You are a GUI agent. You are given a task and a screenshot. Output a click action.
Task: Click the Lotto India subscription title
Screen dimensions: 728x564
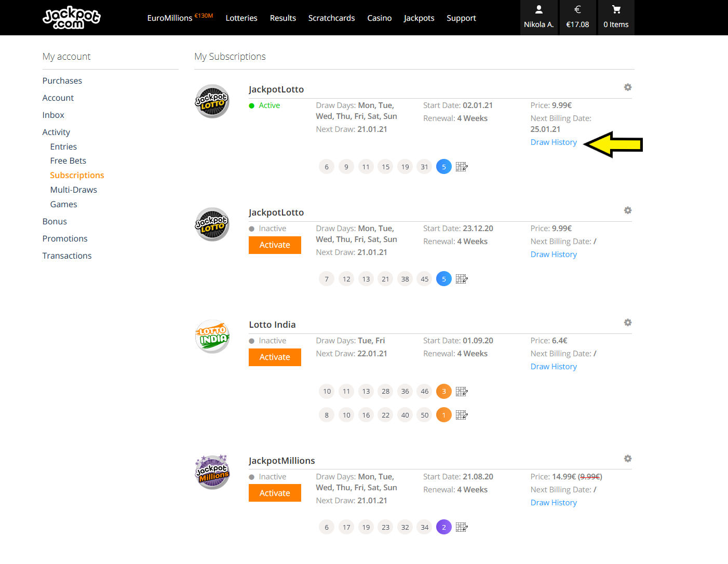(x=272, y=325)
